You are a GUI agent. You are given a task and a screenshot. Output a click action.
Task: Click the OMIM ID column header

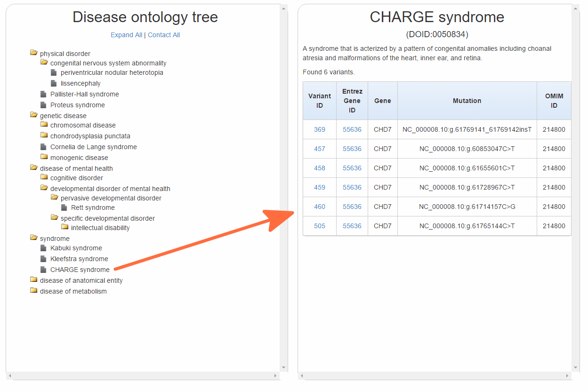pyautogui.click(x=554, y=101)
